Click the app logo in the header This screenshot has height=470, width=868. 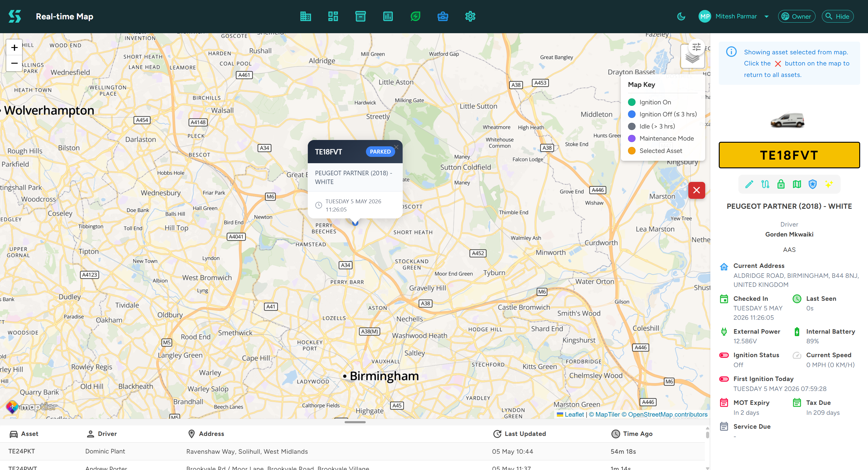point(15,16)
